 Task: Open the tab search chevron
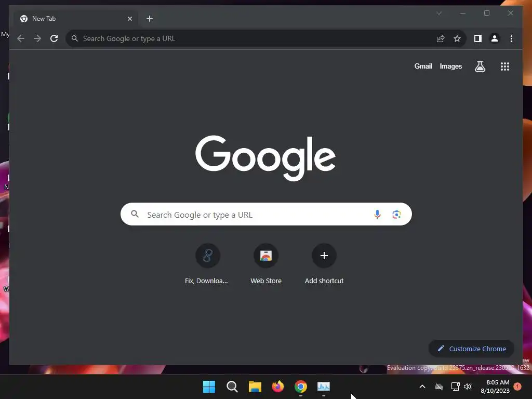tap(439, 13)
